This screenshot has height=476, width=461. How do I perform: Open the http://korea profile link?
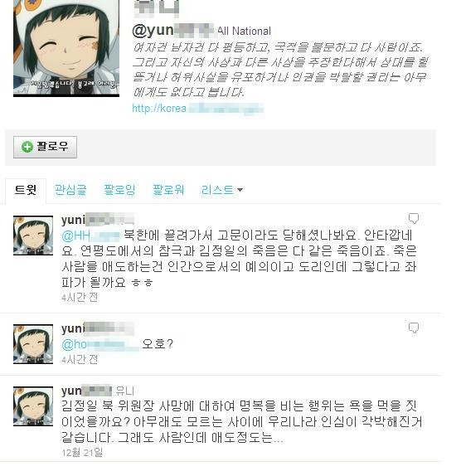tap(197, 109)
